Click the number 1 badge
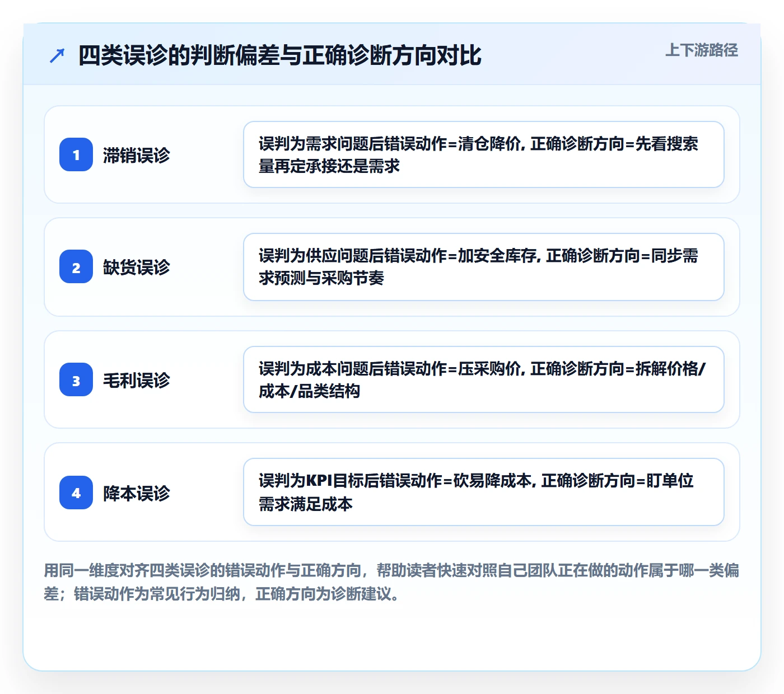784x694 pixels. click(76, 154)
